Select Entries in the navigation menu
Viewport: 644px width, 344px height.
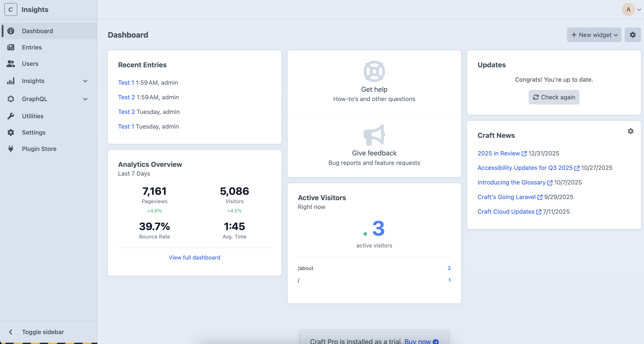tap(32, 47)
